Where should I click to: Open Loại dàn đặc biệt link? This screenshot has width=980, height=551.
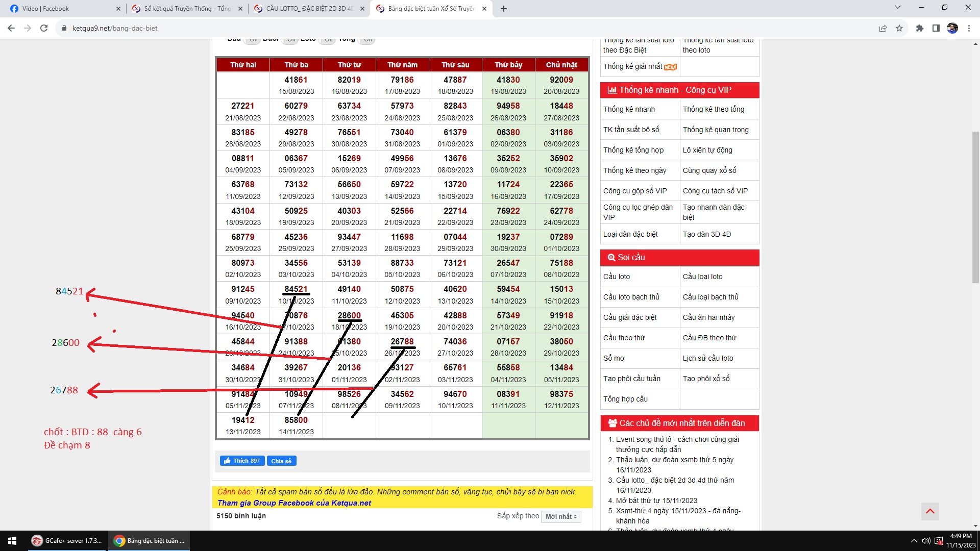point(630,234)
